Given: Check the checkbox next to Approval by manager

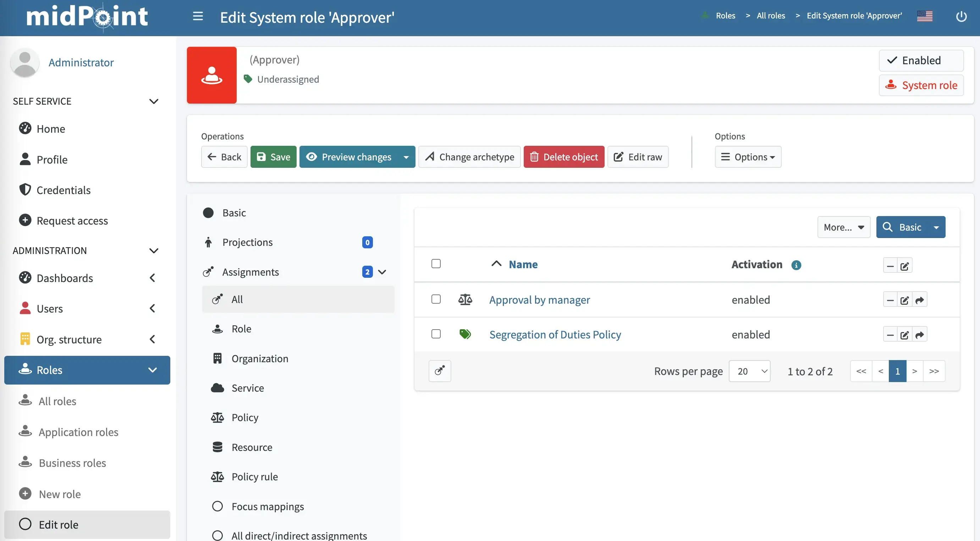Looking at the screenshot, I should [x=436, y=299].
